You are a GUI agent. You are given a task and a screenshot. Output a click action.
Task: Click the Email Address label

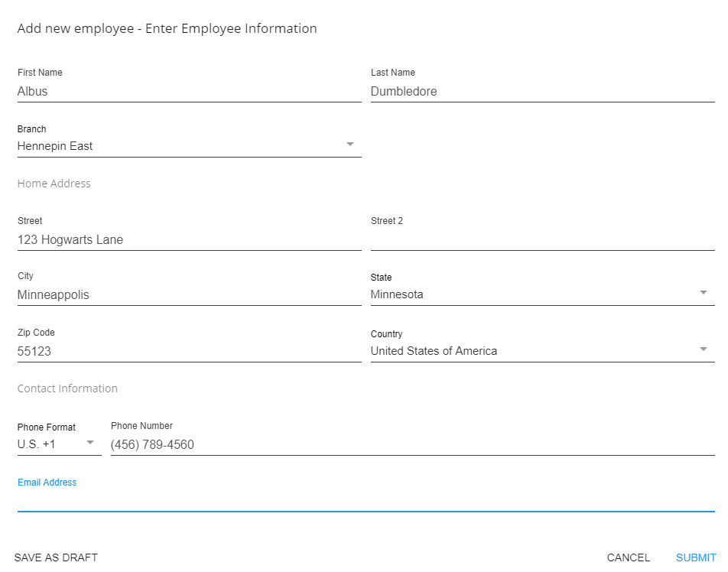[47, 483]
